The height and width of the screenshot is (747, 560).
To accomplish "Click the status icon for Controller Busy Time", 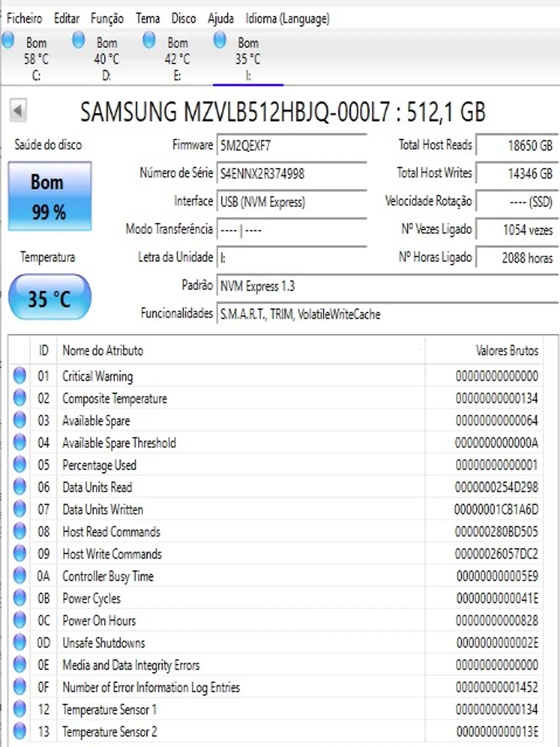I will point(20,575).
